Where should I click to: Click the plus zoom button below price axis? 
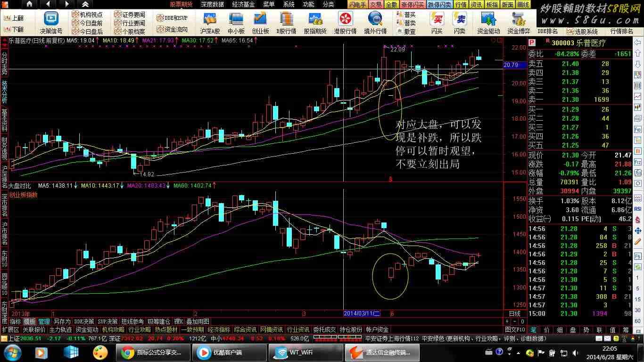(x=508, y=321)
